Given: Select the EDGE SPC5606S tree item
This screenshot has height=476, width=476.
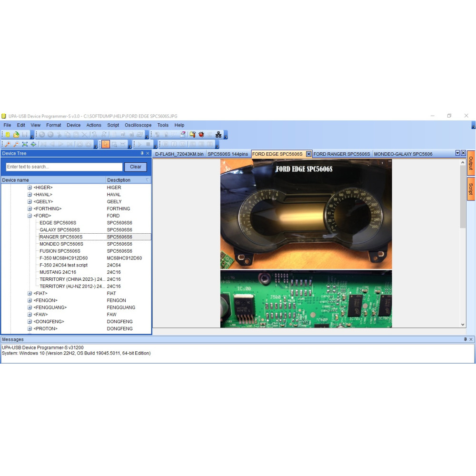Looking at the screenshot, I should point(58,222).
